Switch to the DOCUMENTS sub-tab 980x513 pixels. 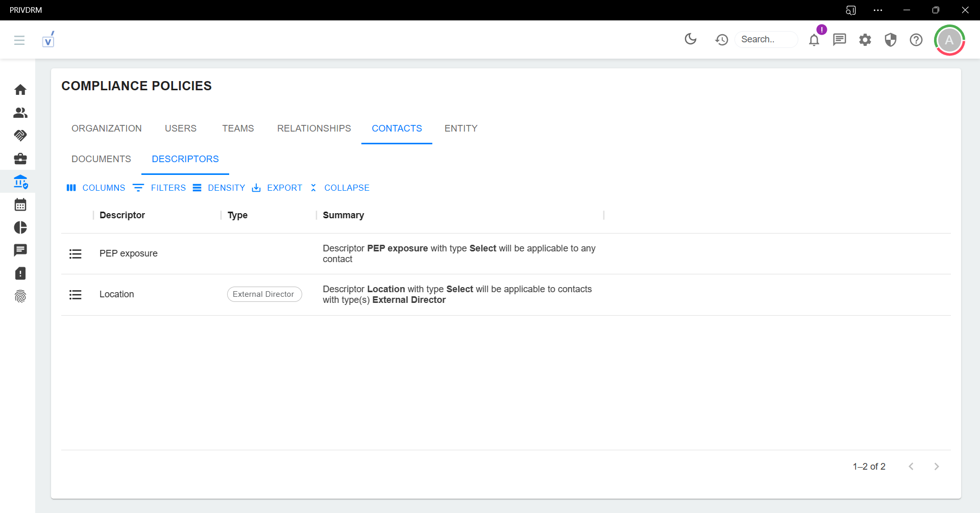[x=101, y=159]
